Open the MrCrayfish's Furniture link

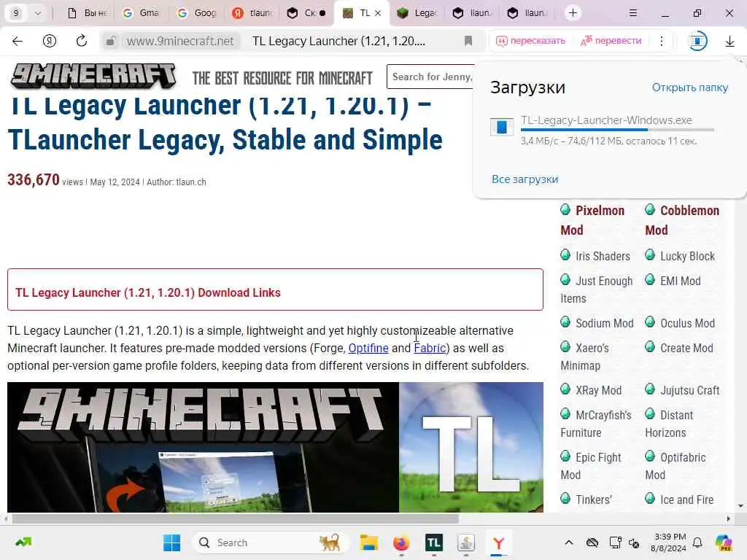(x=596, y=424)
